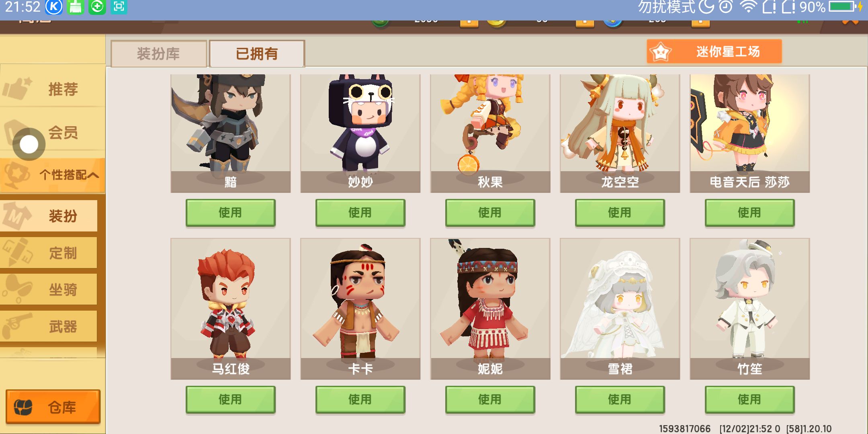
Task: Use the 电音天后 莎莎 skin
Action: tap(749, 213)
